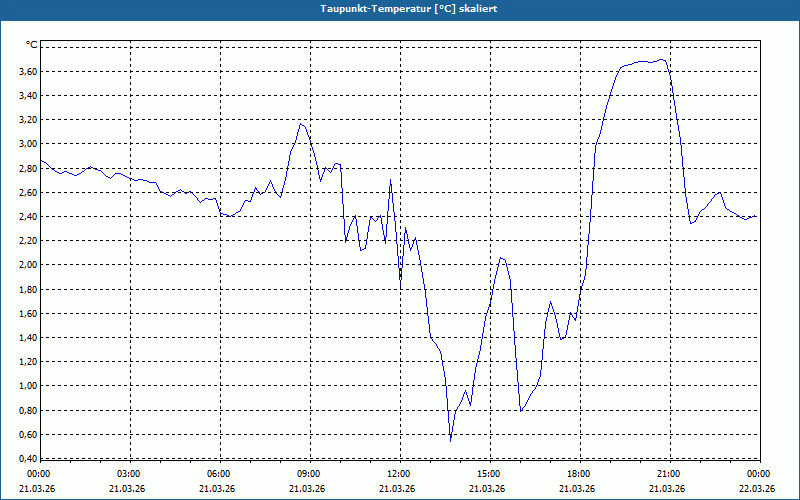Image resolution: width=800 pixels, height=500 pixels.
Task: Select the 1,60 y-axis label
Action: [28, 313]
